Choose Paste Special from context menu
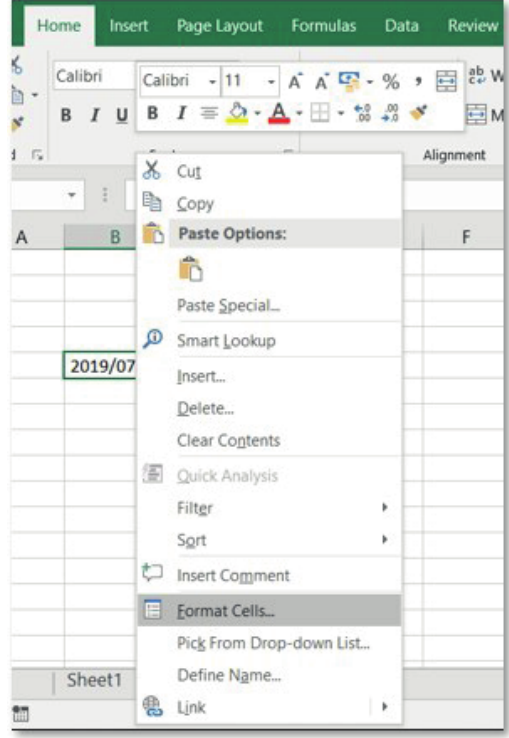This screenshot has width=509, height=738. [x=269, y=305]
